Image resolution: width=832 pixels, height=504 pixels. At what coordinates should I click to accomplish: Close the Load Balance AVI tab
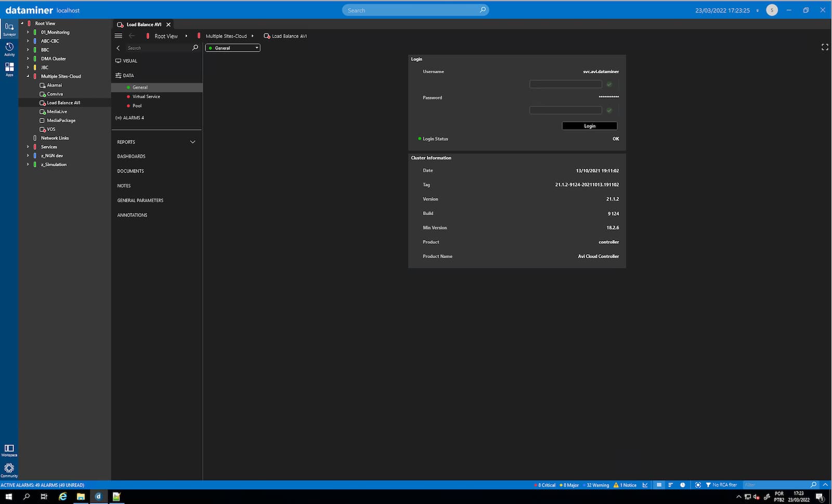click(x=168, y=24)
